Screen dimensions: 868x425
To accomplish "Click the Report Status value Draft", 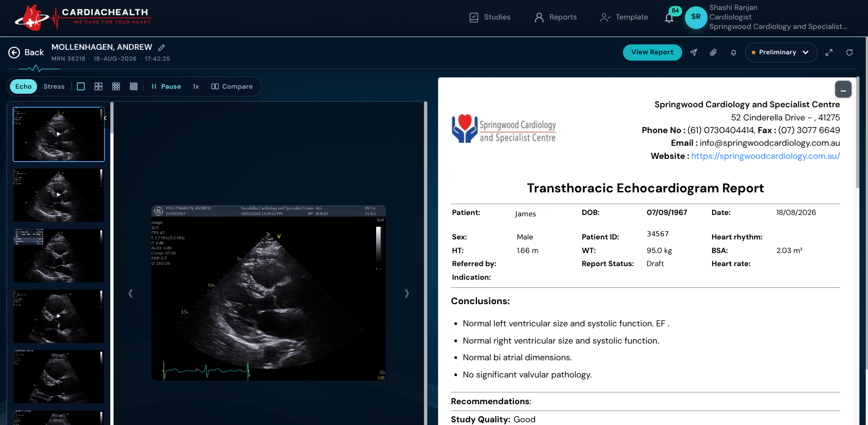I will [655, 264].
